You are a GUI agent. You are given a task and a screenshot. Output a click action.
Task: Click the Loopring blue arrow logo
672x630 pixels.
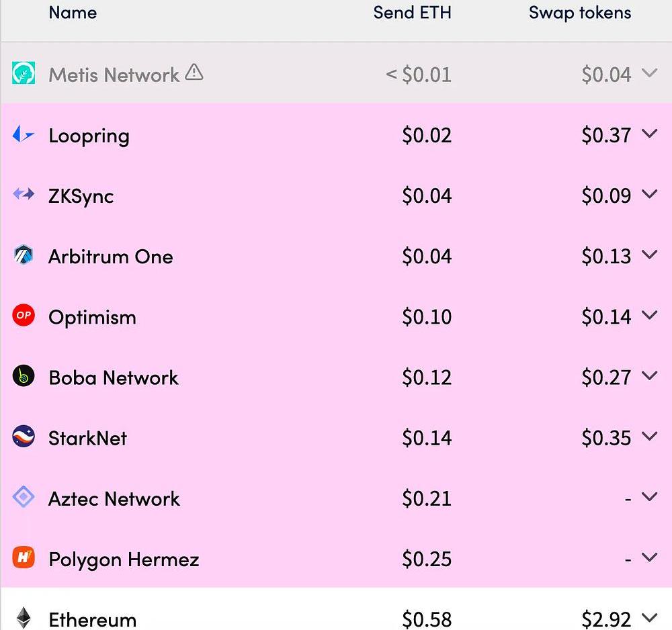point(24,135)
